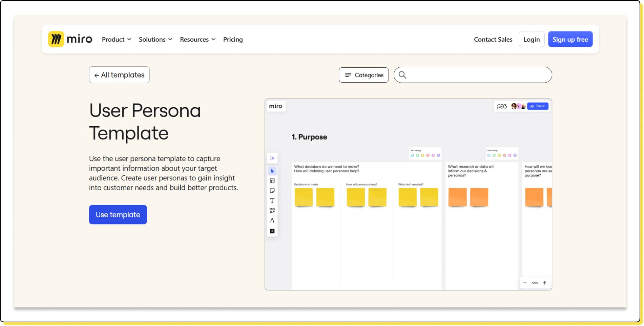This screenshot has height=326, width=644.
Task: Select blue dot in first Dot Voting box
Action: [x=412, y=155]
